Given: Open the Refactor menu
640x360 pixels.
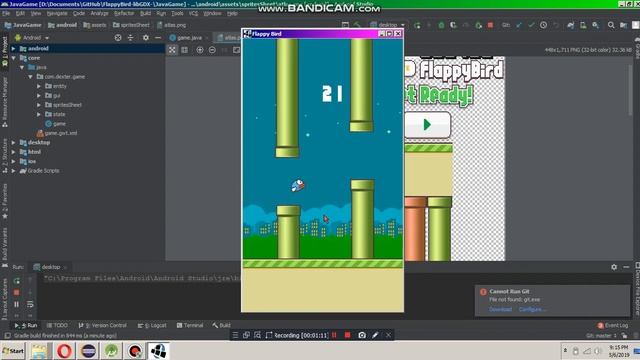Looking at the screenshot, I should pyautogui.click(x=124, y=13).
